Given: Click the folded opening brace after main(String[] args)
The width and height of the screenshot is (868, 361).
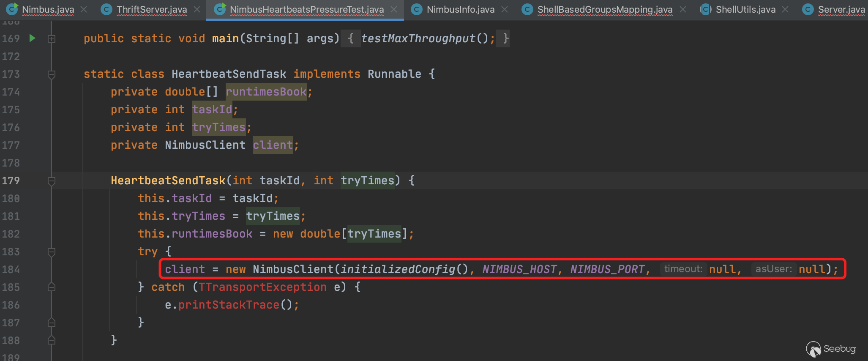Looking at the screenshot, I should 351,38.
